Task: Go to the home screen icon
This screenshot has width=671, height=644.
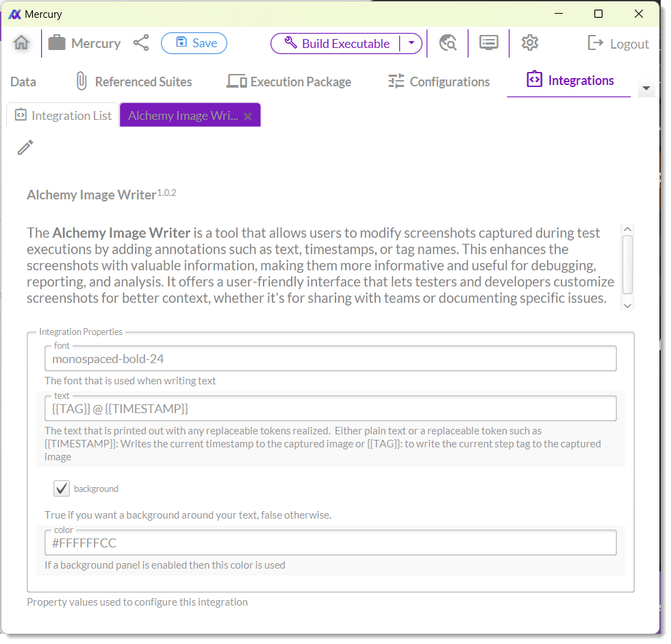Action: [21, 42]
